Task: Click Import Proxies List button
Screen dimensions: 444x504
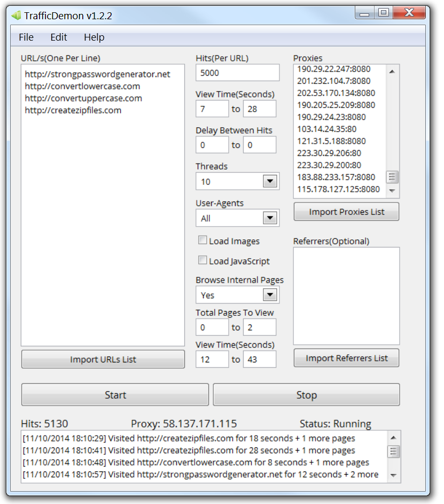Action: pyautogui.click(x=346, y=212)
